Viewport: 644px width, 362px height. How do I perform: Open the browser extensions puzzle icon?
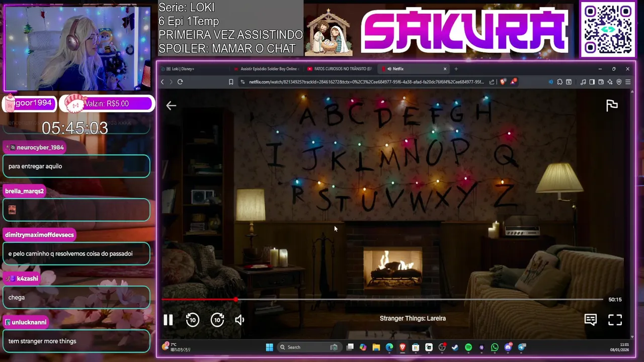click(559, 82)
